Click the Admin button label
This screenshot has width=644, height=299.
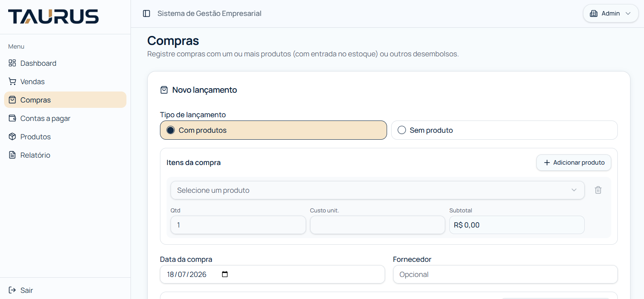(x=610, y=13)
